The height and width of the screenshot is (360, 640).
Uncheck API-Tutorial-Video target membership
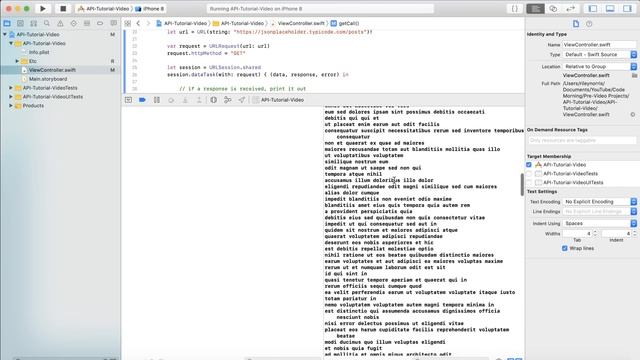tap(529, 165)
